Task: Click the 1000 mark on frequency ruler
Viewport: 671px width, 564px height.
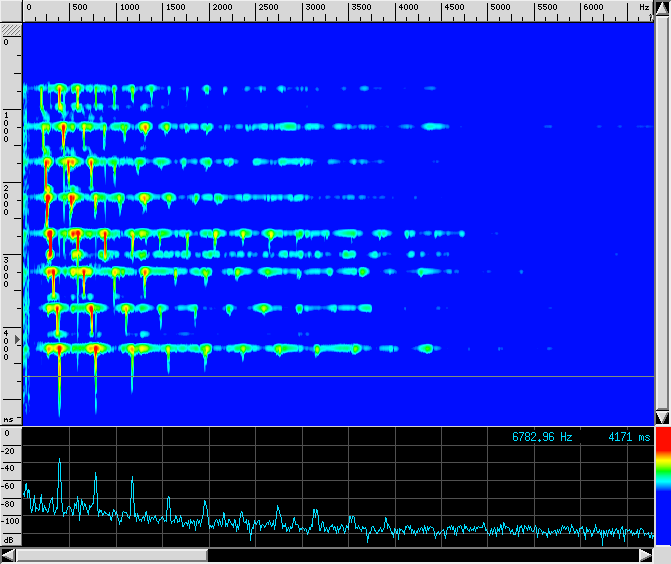Action: [129, 8]
